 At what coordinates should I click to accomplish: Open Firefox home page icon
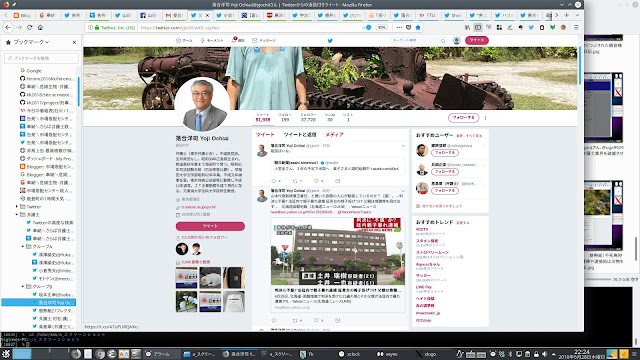40,27
